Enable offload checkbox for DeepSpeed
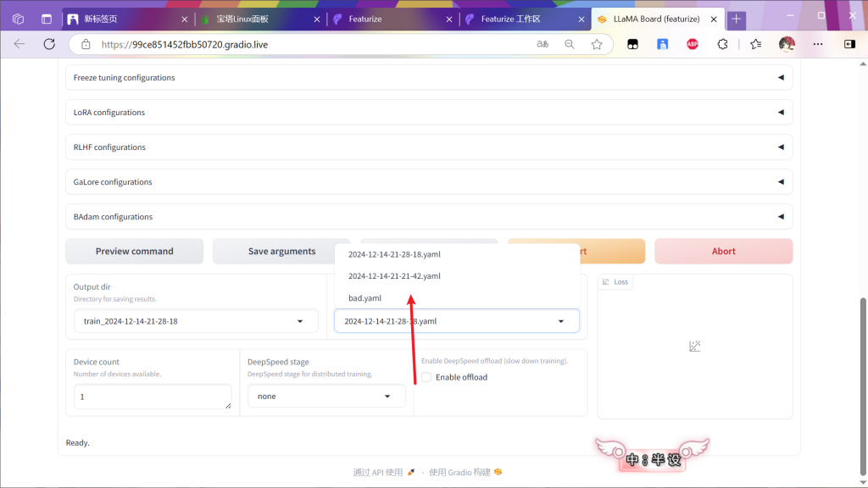The height and width of the screenshot is (488, 868). tap(426, 377)
